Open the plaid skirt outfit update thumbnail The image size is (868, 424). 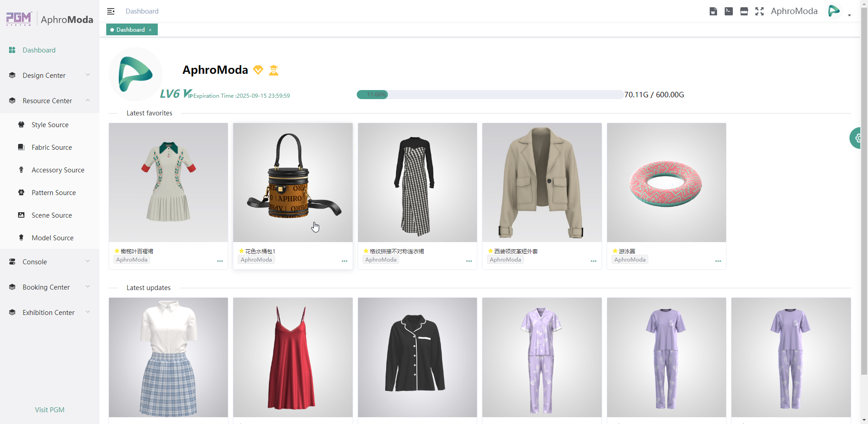(168, 357)
